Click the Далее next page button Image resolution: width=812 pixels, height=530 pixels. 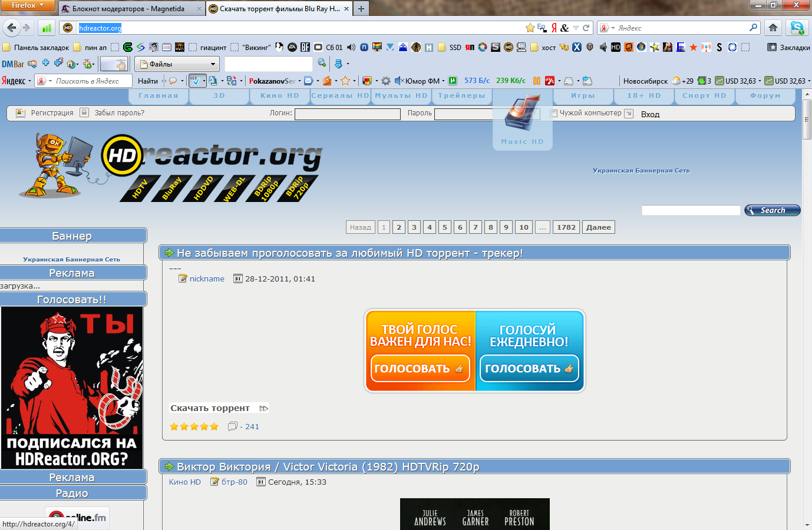pyautogui.click(x=599, y=227)
